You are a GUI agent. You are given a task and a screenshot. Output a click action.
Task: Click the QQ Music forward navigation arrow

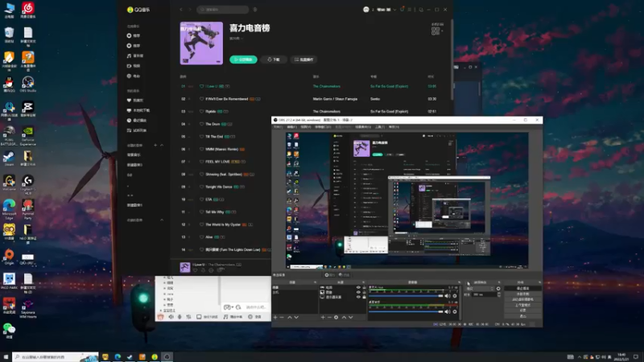190,10
